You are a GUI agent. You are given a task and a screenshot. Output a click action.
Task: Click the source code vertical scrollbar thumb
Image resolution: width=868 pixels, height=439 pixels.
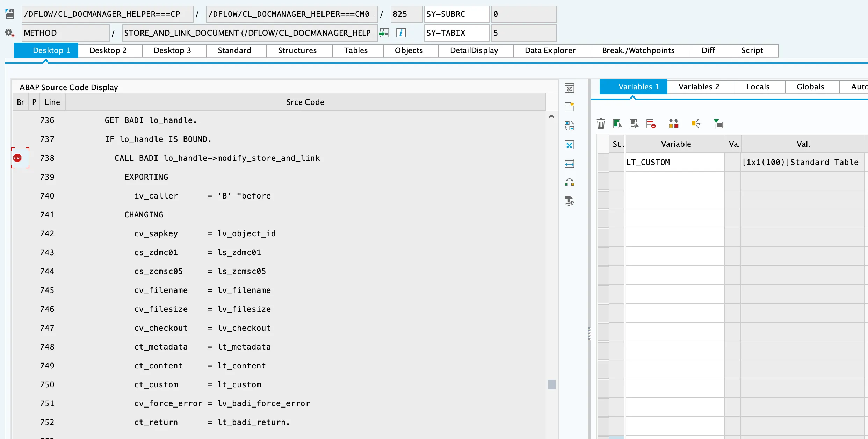[551, 384]
